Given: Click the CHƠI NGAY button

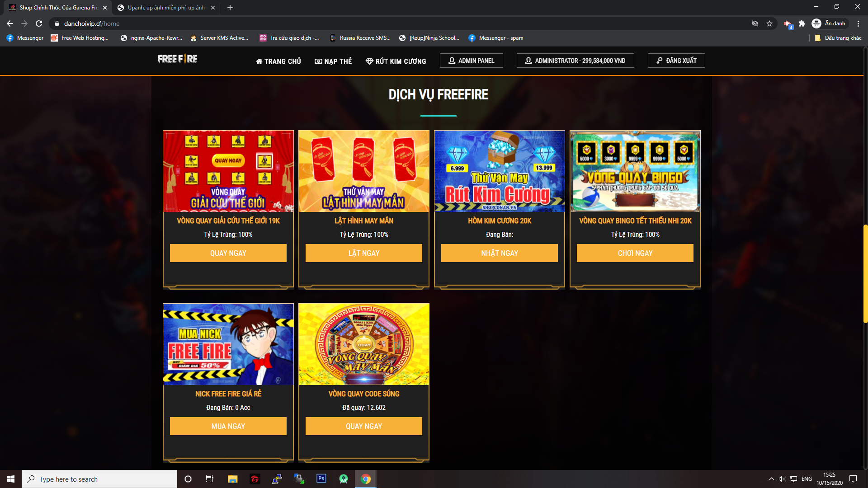Looking at the screenshot, I should pyautogui.click(x=635, y=253).
